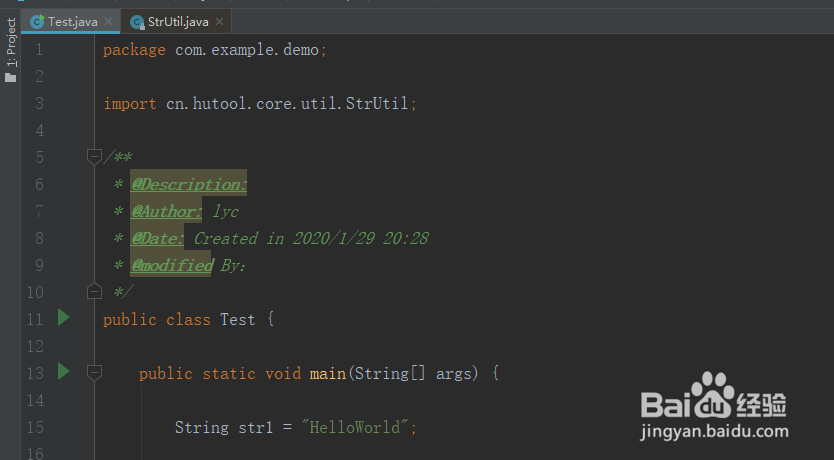Collapse the main method body fold

click(x=94, y=372)
